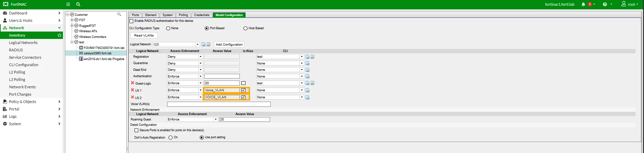Click the Add Configuration button
This screenshot has width=644, height=153.
click(x=229, y=44)
